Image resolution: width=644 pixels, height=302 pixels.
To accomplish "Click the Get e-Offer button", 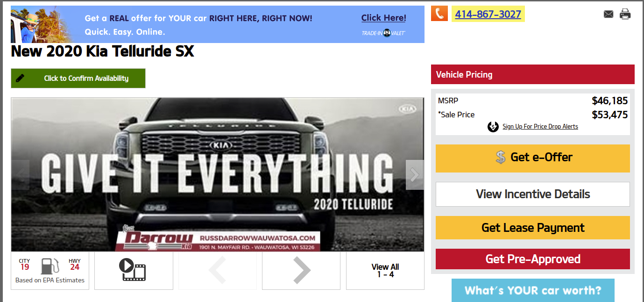I will [x=532, y=158].
